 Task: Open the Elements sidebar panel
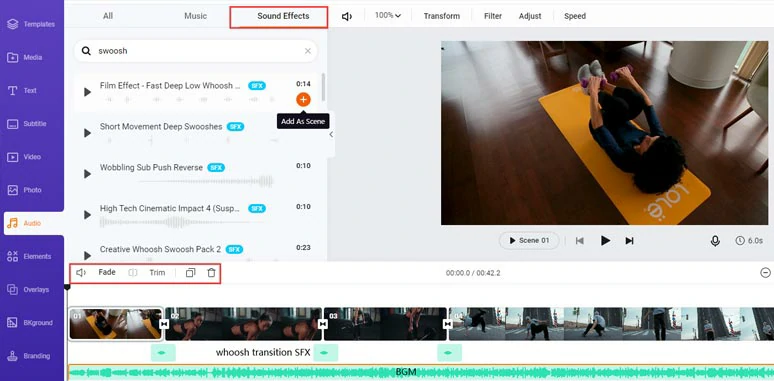pos(32,256)
